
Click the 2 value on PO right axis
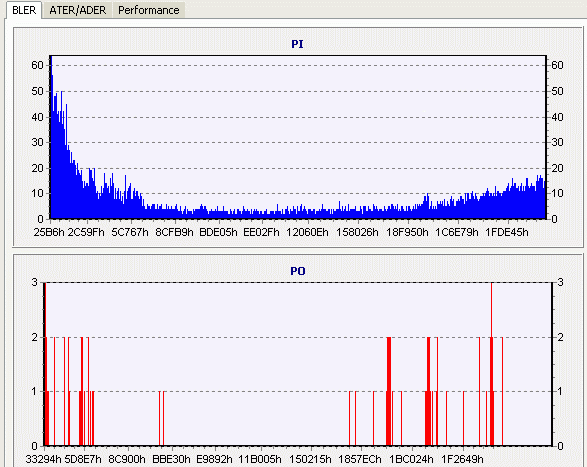click(560, 337)
